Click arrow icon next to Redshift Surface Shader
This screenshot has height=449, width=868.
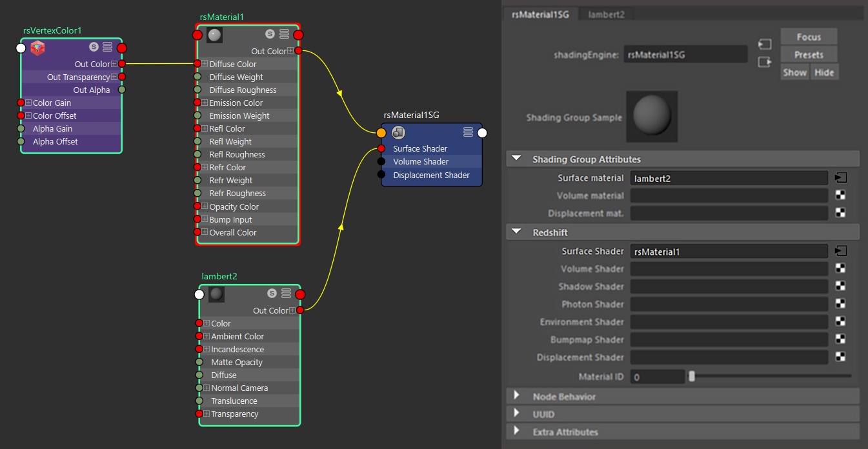[840, 251]
